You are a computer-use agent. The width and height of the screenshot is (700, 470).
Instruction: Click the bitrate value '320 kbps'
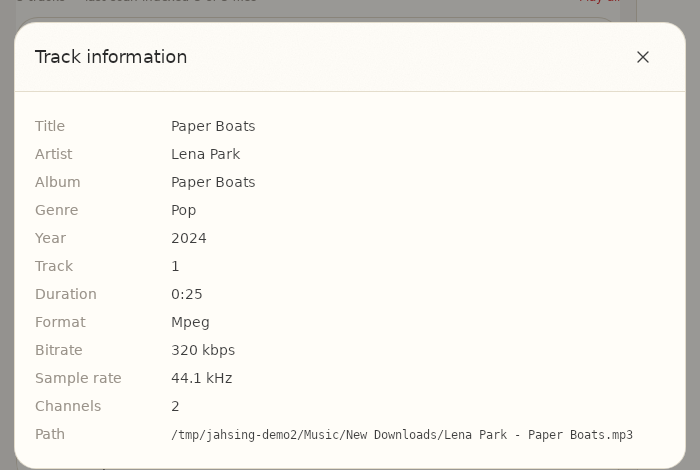(x=203, y=350)
